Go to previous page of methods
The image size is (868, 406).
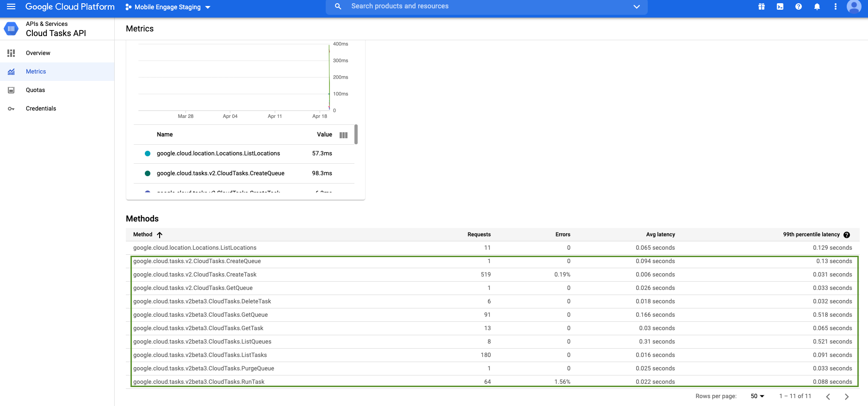click(828, 397)
